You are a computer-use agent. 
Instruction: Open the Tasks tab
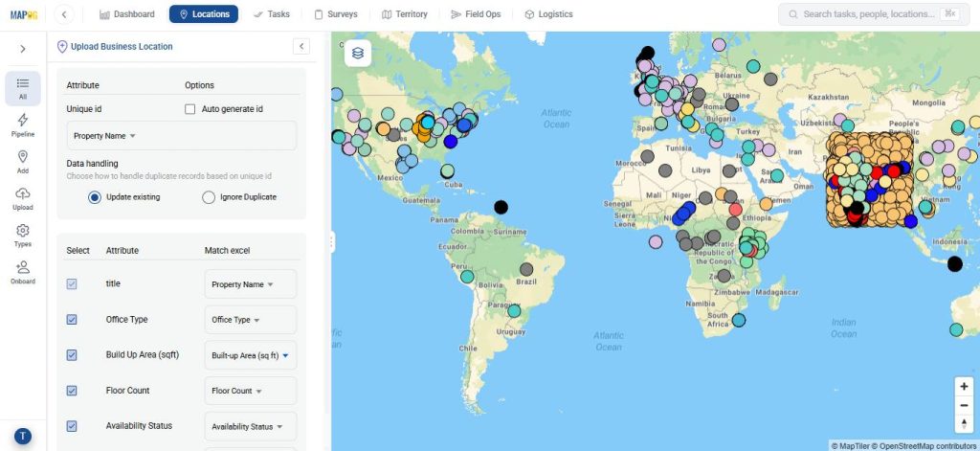pos(272,14)
